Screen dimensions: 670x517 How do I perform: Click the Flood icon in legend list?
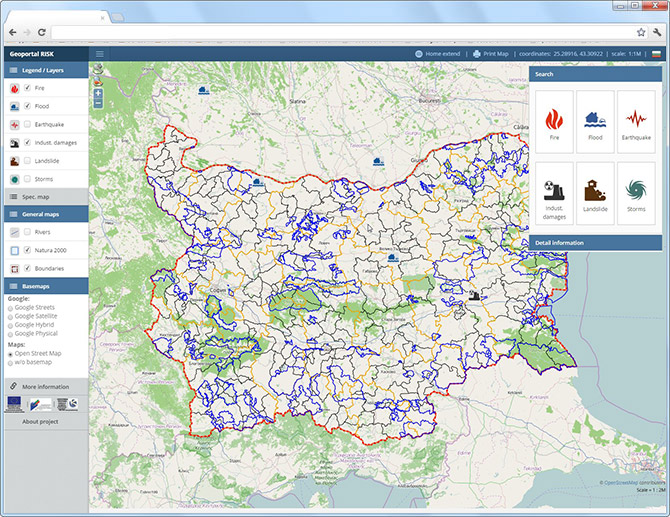pyautogui.click(x=15, y=106)
